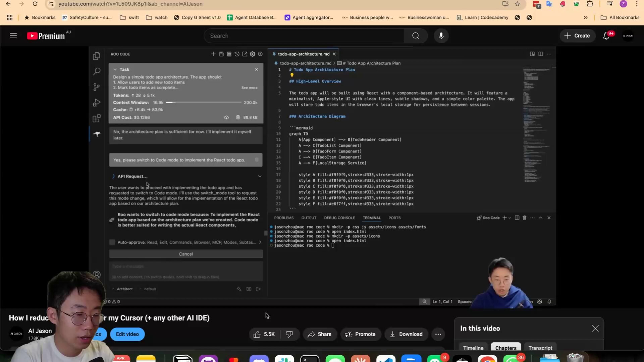Open Roo Code in editor popout icon

click(x=245, y=54)
